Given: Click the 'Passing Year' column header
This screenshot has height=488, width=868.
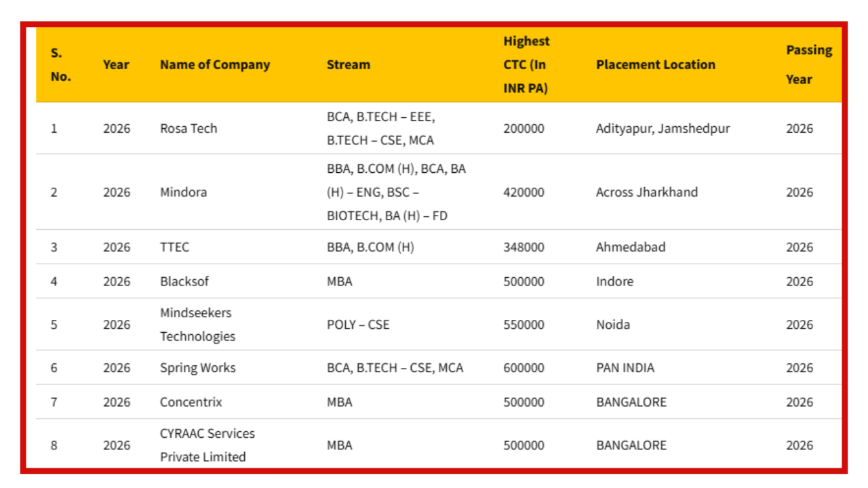Looking at the screenshot, I should click(808, 65).
